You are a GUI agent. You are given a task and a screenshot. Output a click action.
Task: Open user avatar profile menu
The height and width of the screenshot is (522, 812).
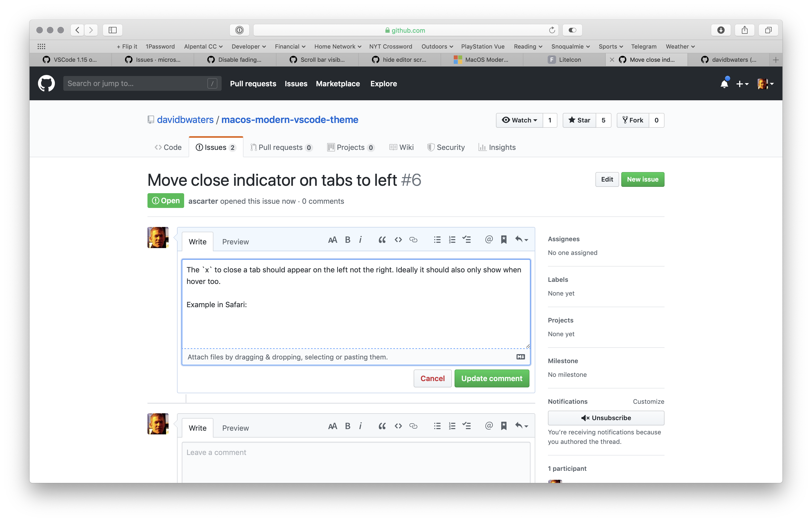click(x=765, y=84)
